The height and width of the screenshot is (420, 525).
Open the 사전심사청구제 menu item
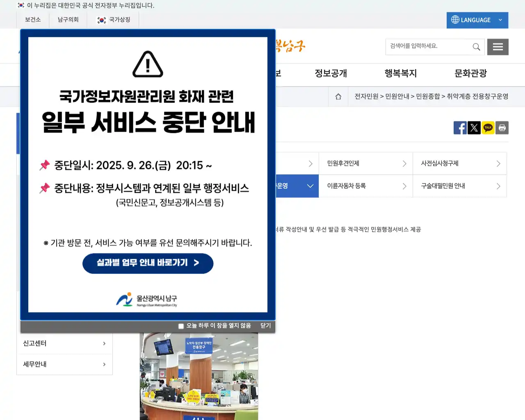click(460, 164)
